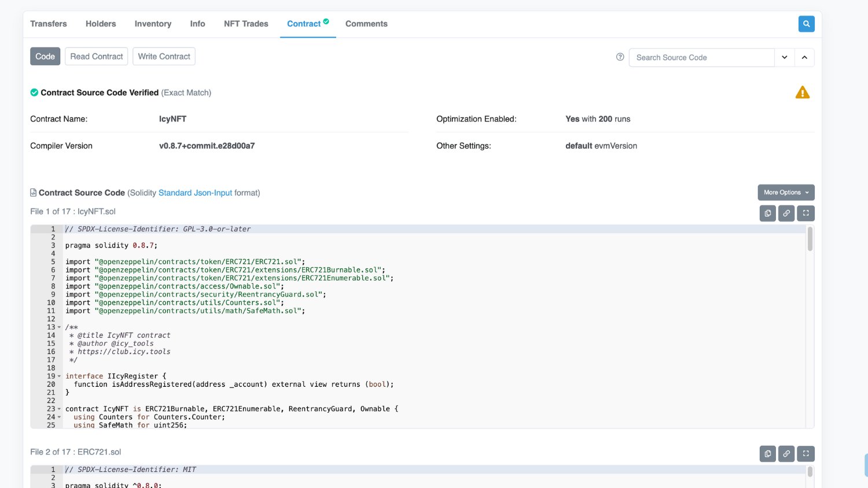Click 'Contract Source Code Verified' heading
This screenshot has height=488, width=868.
100,93
